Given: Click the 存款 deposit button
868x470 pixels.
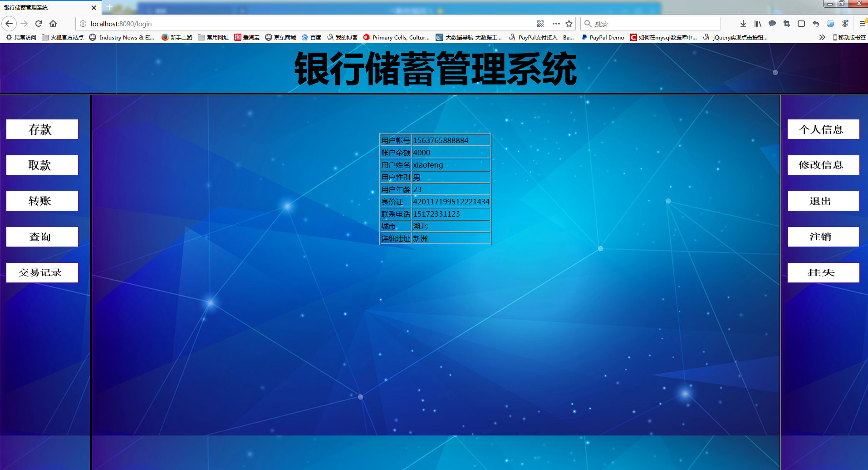Looking at the screenshot, I should pos(42,129).
